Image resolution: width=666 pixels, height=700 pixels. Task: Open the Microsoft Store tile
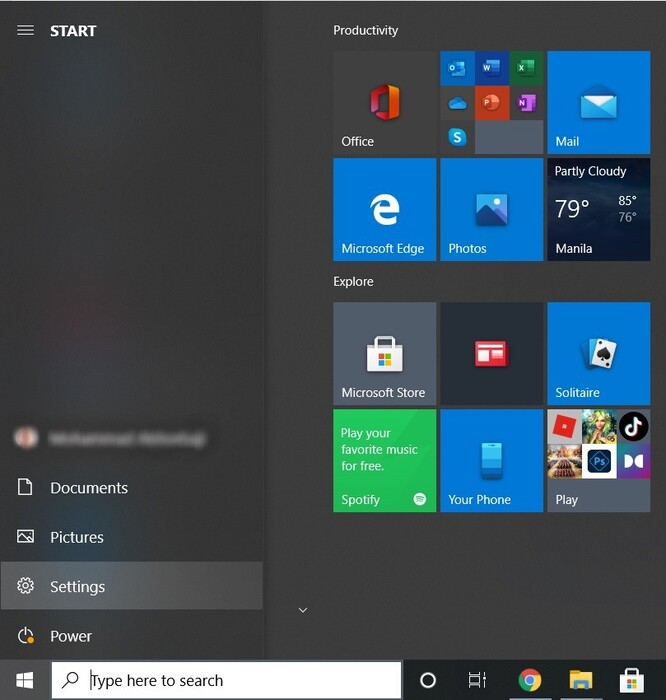coord(384,354)
